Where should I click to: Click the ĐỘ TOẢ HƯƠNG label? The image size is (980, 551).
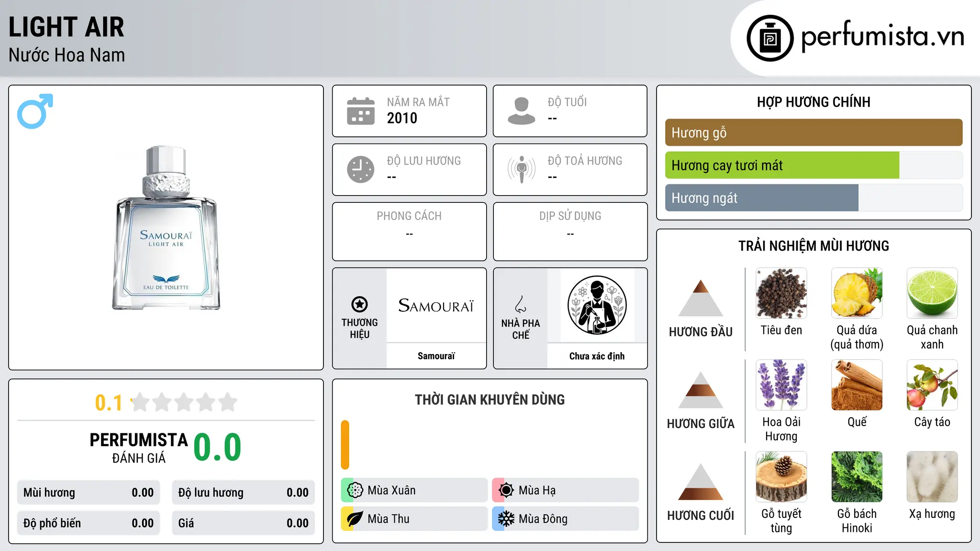(585, 161)
